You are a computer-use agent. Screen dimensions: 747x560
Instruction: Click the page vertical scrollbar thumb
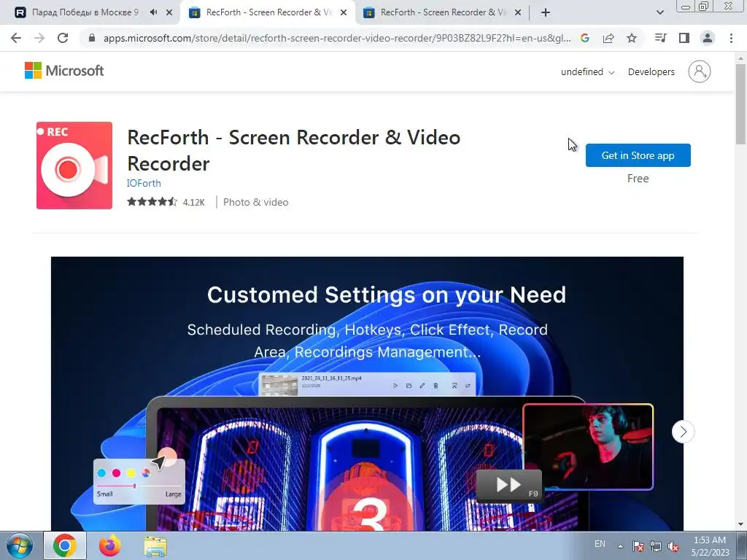[x=741, y=103]
